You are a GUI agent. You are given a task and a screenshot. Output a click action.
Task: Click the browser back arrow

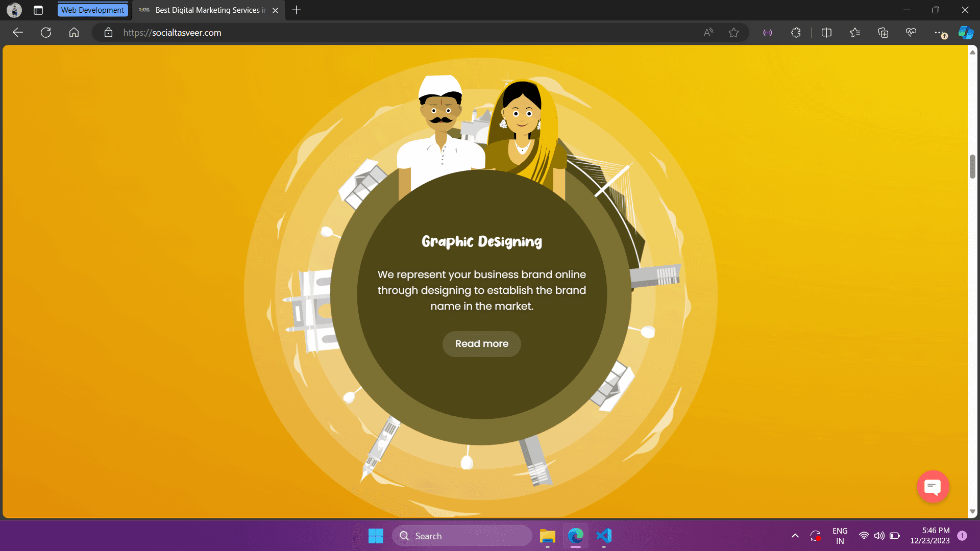click(18, 33)
